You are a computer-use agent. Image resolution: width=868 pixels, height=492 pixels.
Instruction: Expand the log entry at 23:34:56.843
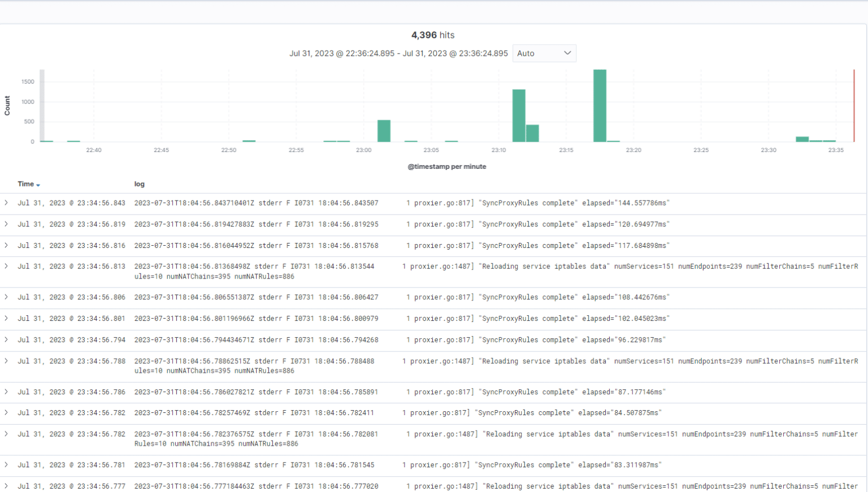pyautogui.click(x=7, y=203)
